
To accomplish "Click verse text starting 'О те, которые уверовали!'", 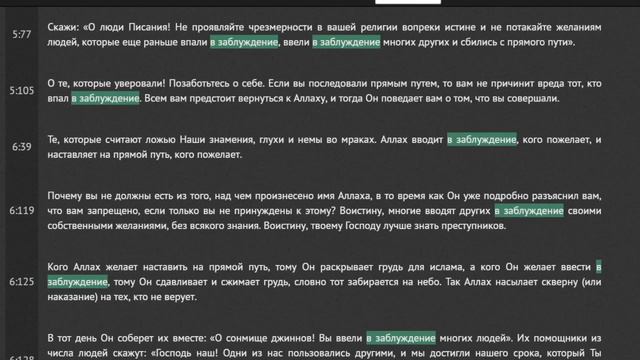I will pyautogui.click(x=324, y=91).
